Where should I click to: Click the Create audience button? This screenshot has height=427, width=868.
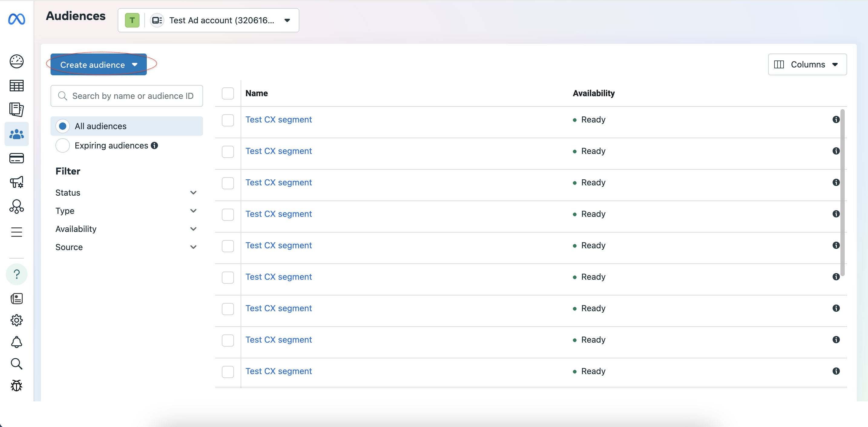pos(99,65)
